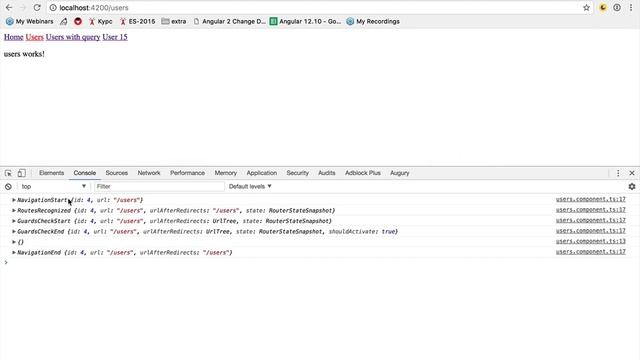Open users.component.ts:13 source link
640x360 pixels.
(x=590, y=242)
